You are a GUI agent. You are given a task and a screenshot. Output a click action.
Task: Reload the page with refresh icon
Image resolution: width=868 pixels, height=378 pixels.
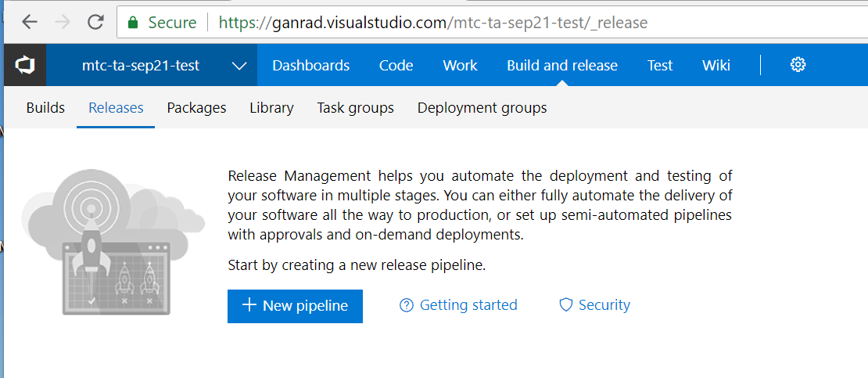[95, 22]
